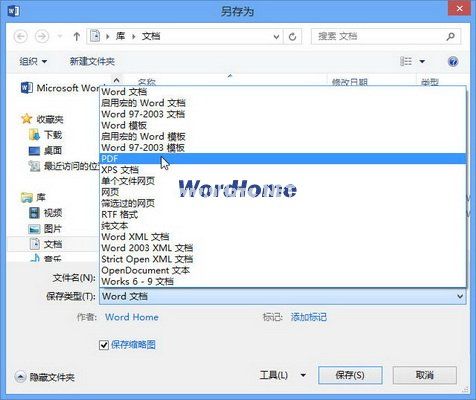Click 文档 in the address path
The height and width of the screenshot is (400, 476).
pyautogui.click(x=151, y=36)
